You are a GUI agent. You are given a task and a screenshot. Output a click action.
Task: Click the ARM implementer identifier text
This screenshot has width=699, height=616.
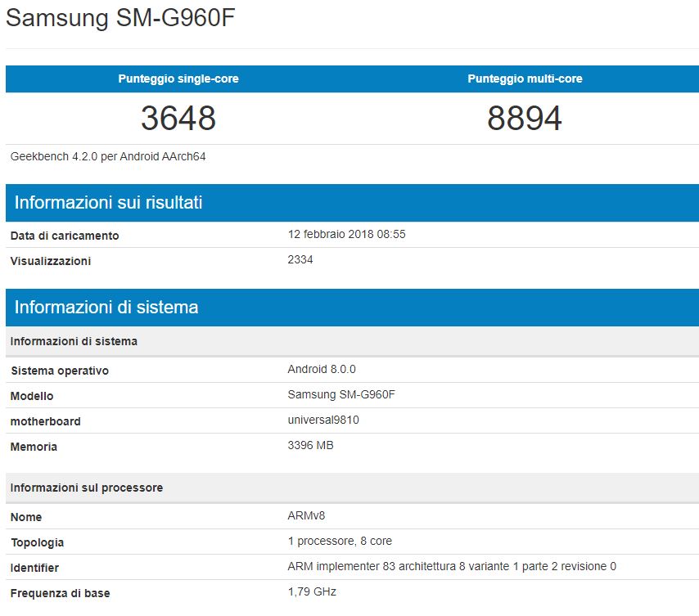[x=452, y=566]
